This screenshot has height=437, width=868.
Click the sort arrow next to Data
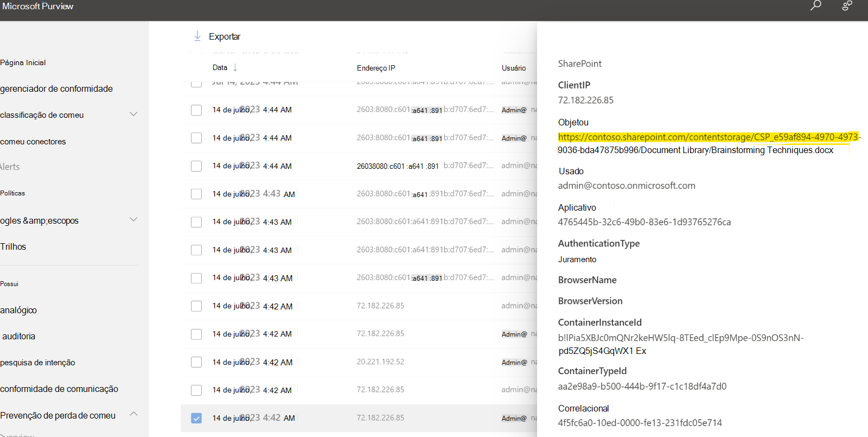tap(235, 67)
